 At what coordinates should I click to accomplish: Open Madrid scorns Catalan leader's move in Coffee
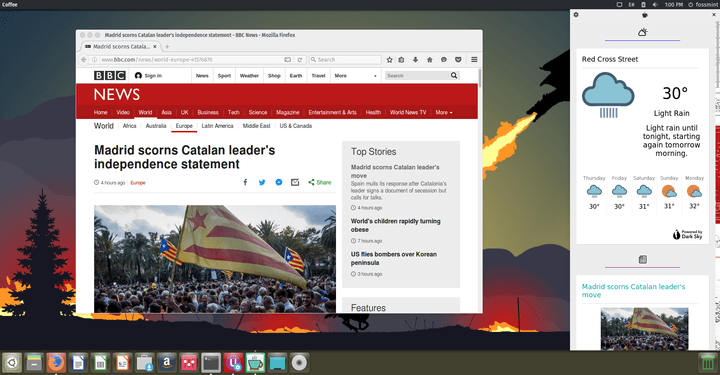(633, 291)
